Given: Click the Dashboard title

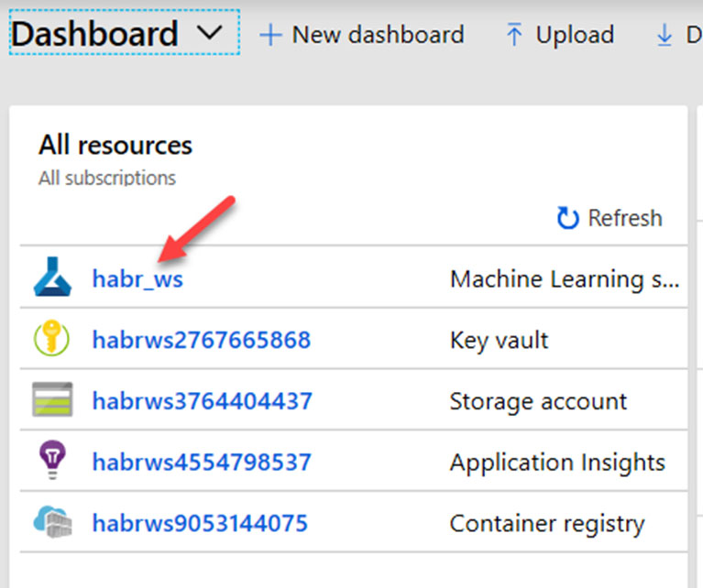Looking at the screenshot, I should pos(94,34).
